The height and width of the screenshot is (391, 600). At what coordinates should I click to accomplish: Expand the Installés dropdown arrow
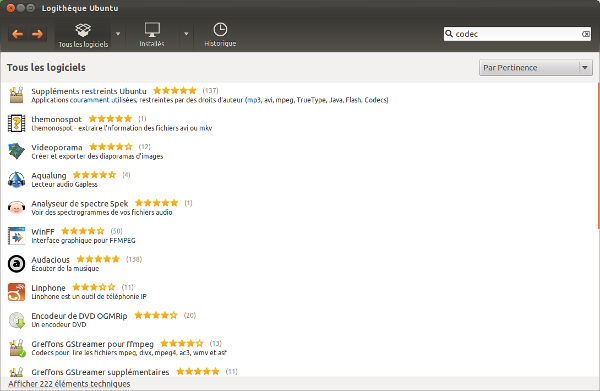pos(186,34)
